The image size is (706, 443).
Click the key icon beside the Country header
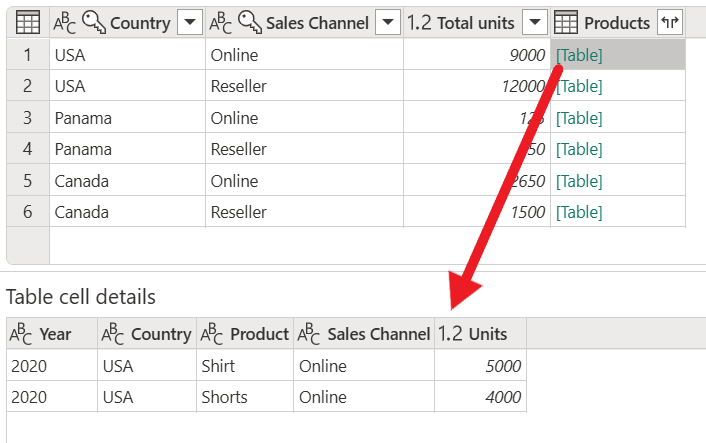[94, 23]
